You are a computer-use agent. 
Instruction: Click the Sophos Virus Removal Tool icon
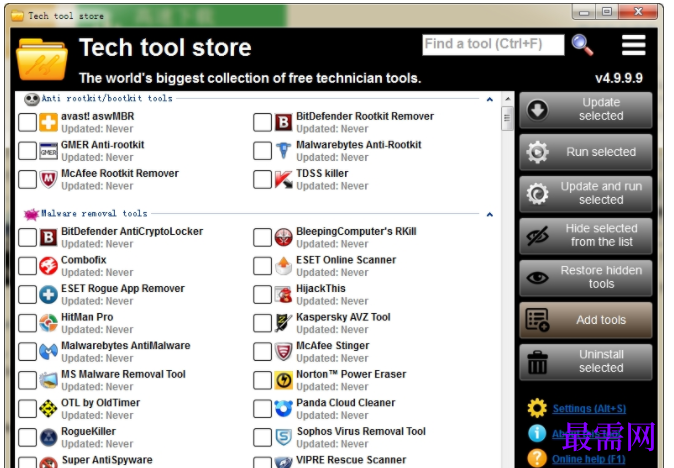[284, 437]
